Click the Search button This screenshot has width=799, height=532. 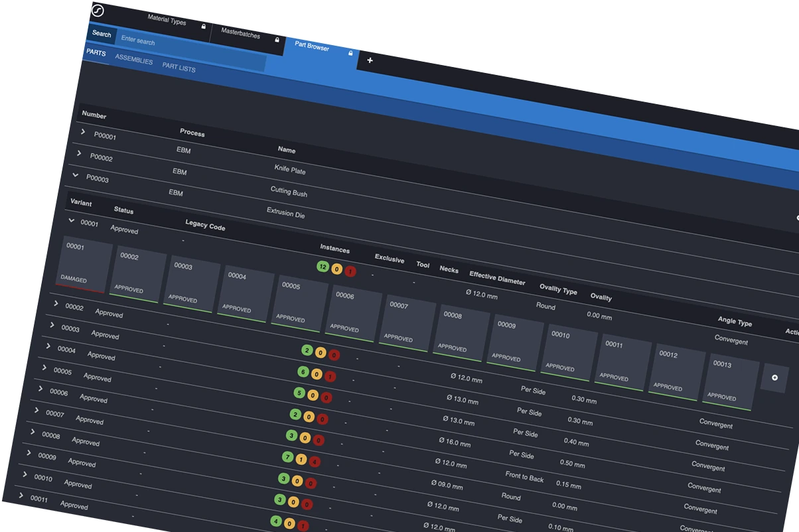(102, 34)
